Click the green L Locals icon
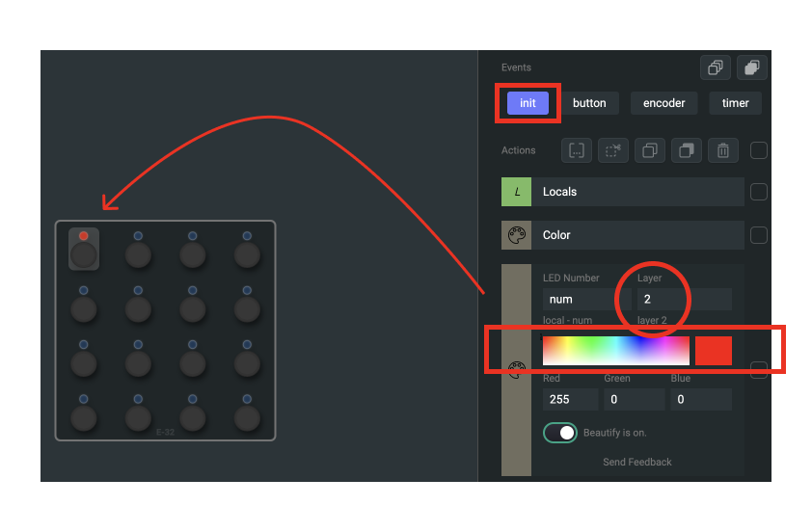Screen dimensions: 812x532 pyautogui.click(x=516, y=192)
